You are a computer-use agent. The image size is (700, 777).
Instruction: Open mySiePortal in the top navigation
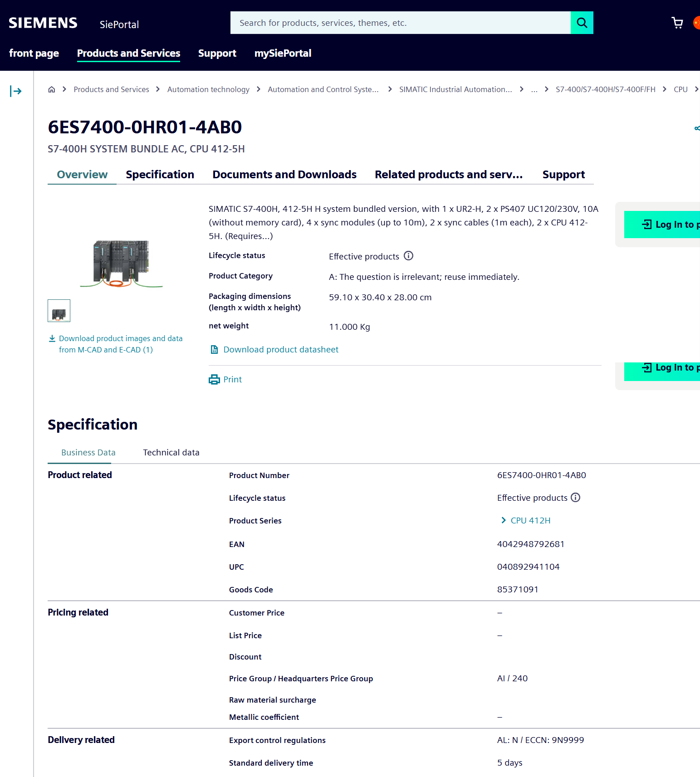(x=283, y=54)
